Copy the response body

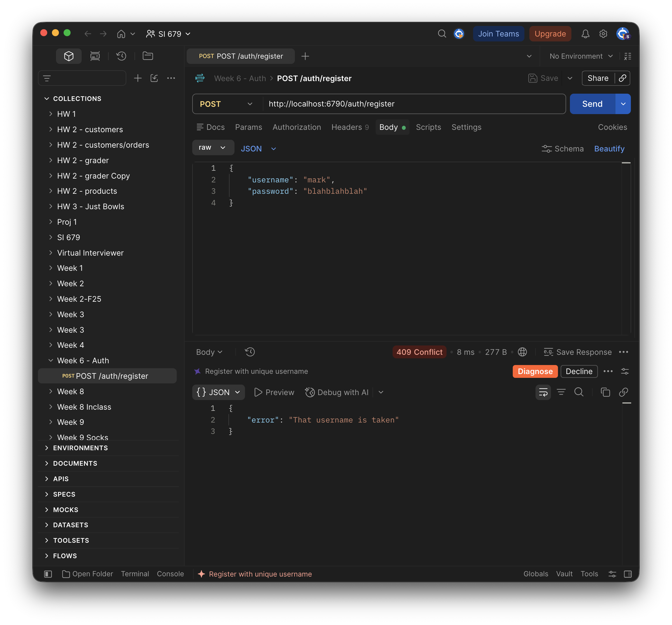[x=605, y=392]
